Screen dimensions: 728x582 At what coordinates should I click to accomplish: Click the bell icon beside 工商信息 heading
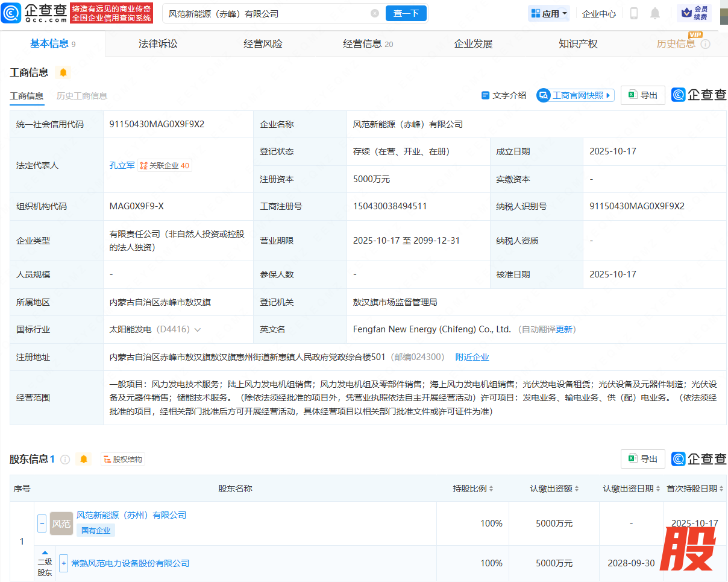click(x=63, y=73)
